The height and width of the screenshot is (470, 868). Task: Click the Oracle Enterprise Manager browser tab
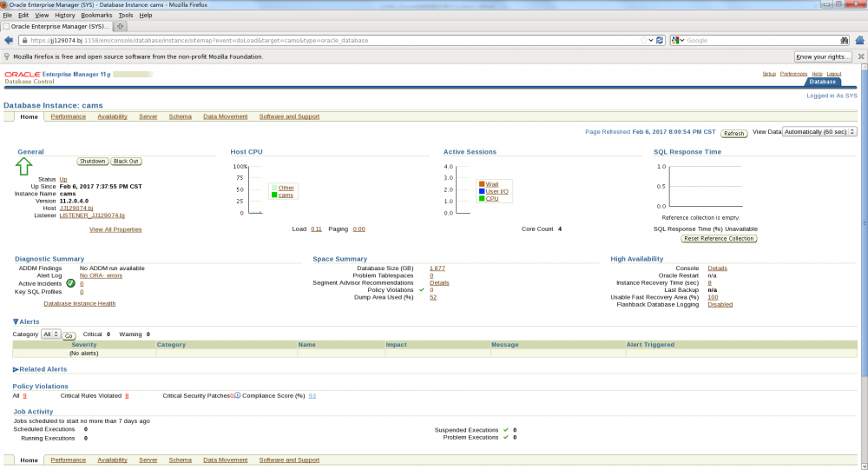[x=56, y=26]
